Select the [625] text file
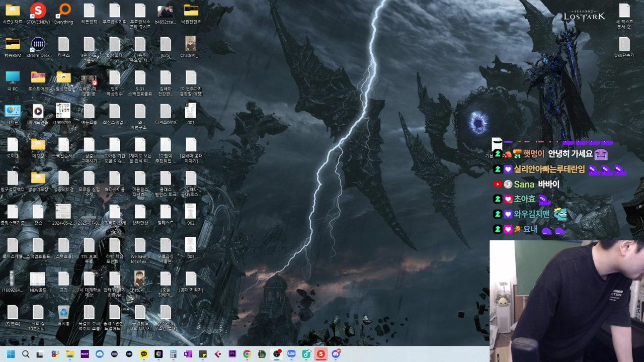 tap(166, 47)
